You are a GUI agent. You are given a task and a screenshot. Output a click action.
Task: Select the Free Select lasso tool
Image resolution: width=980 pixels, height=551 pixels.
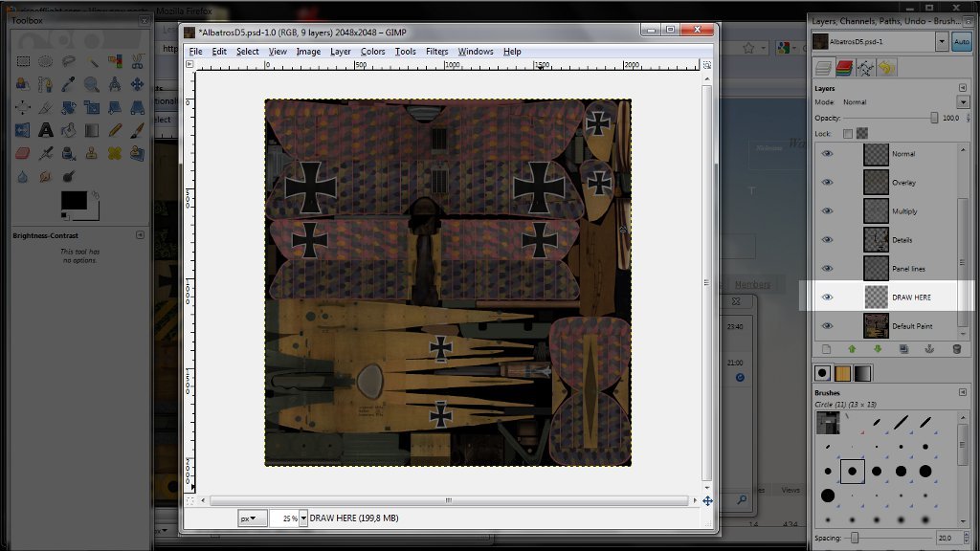coord(69,60)
